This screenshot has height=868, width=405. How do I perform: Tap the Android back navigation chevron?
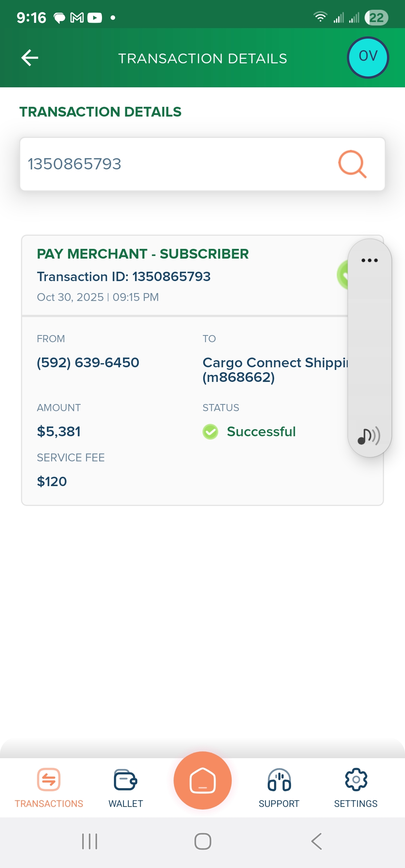click(316, 841)
